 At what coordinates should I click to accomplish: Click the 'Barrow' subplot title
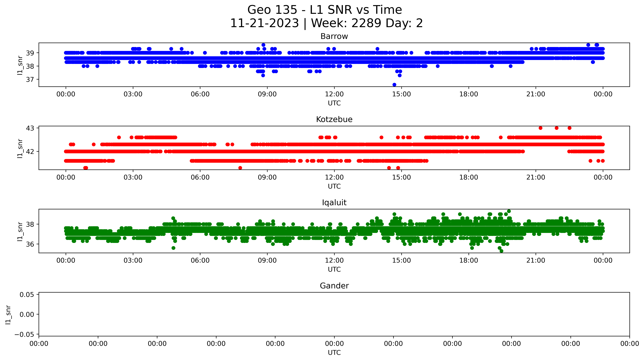tap(334, 36)
